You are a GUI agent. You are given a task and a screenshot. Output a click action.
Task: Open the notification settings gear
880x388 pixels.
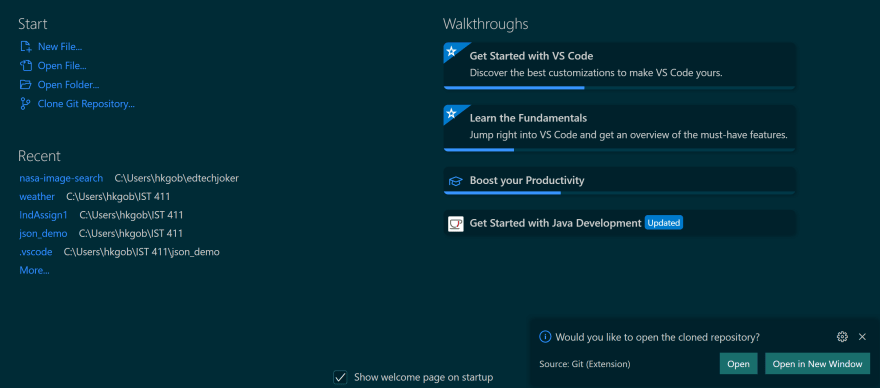842,337
